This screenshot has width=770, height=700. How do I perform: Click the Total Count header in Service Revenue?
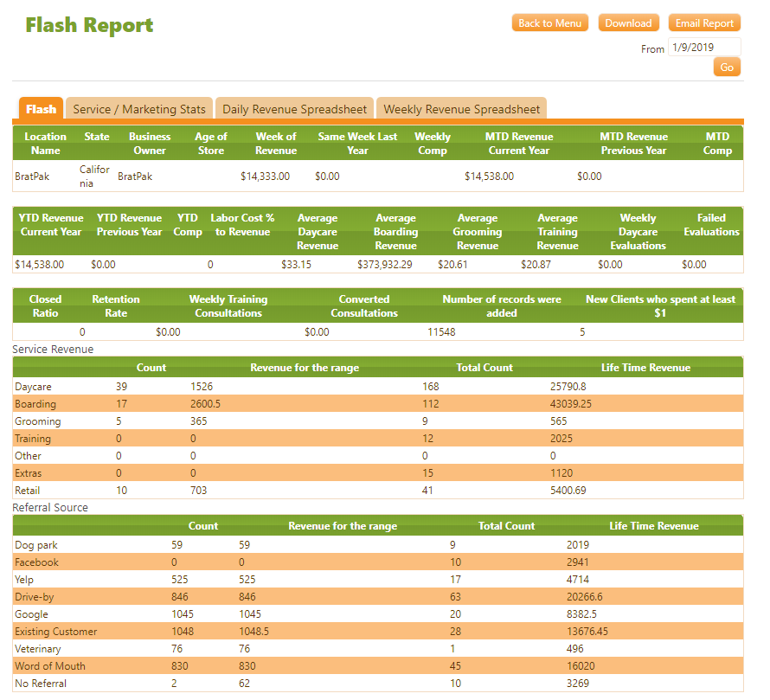(x=484, y=368)
